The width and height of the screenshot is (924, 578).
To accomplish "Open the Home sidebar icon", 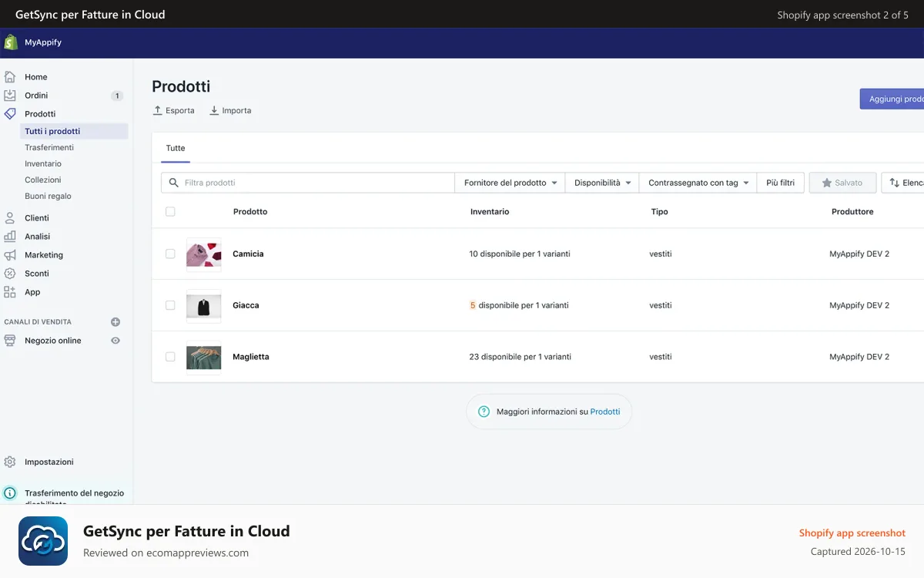I will [x=10, y=77].
